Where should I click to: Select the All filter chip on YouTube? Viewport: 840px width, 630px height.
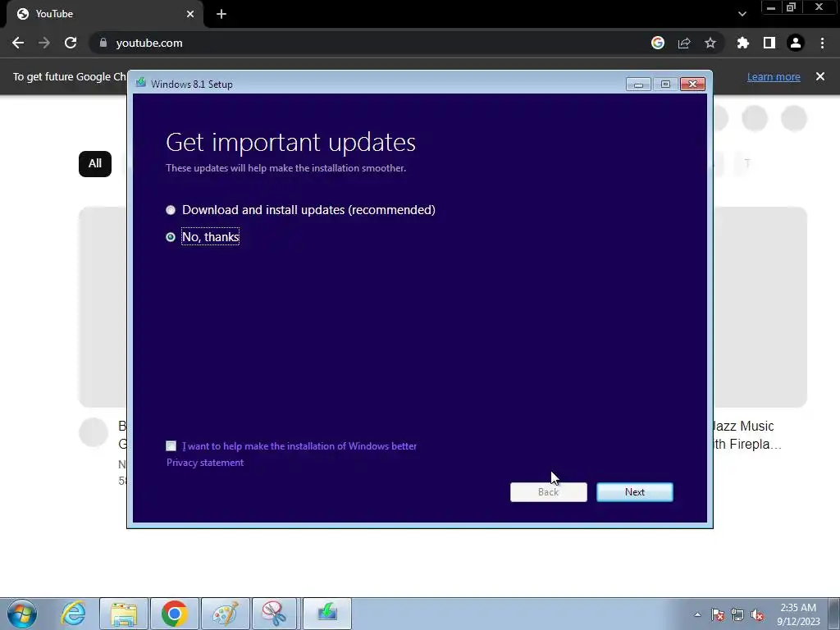point(95,164)
